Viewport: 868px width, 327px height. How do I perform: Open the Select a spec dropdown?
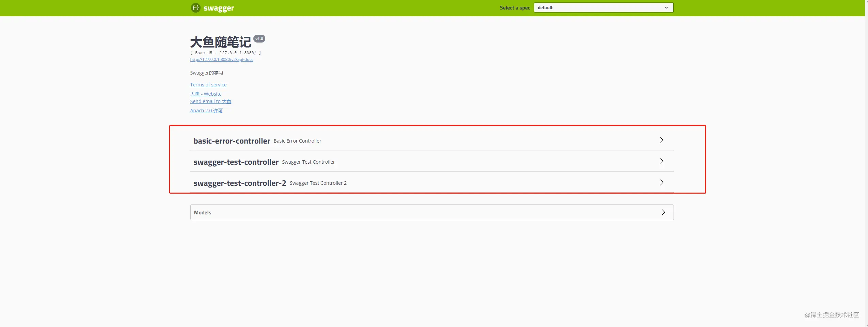coord(603,8)
